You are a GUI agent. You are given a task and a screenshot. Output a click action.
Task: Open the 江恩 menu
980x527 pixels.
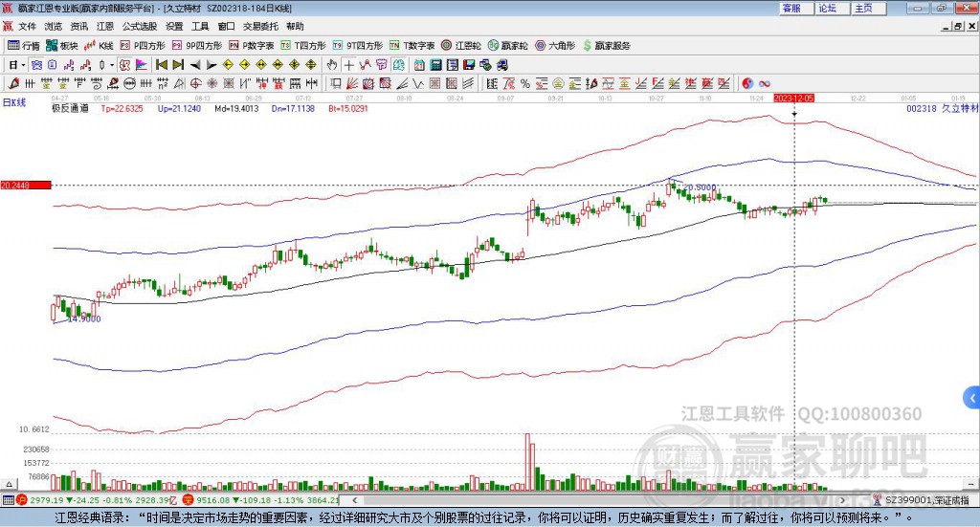(x=105, y=26)
